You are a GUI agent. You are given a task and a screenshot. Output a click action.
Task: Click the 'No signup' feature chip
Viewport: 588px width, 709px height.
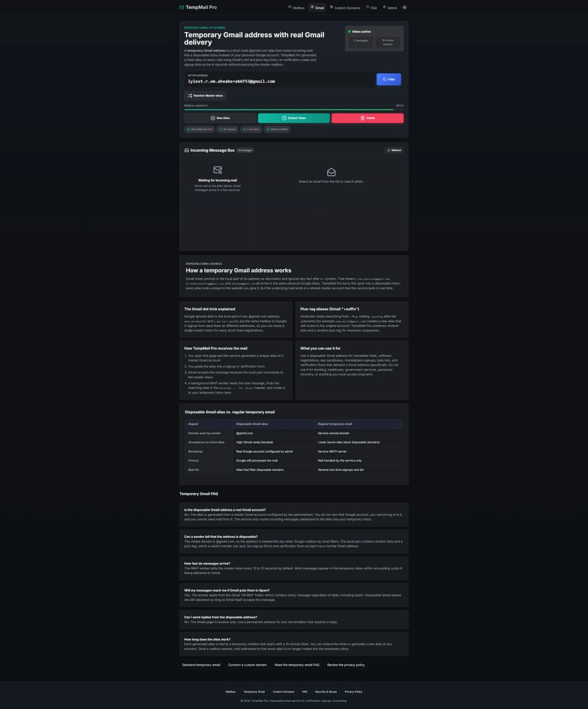[228, 129]
